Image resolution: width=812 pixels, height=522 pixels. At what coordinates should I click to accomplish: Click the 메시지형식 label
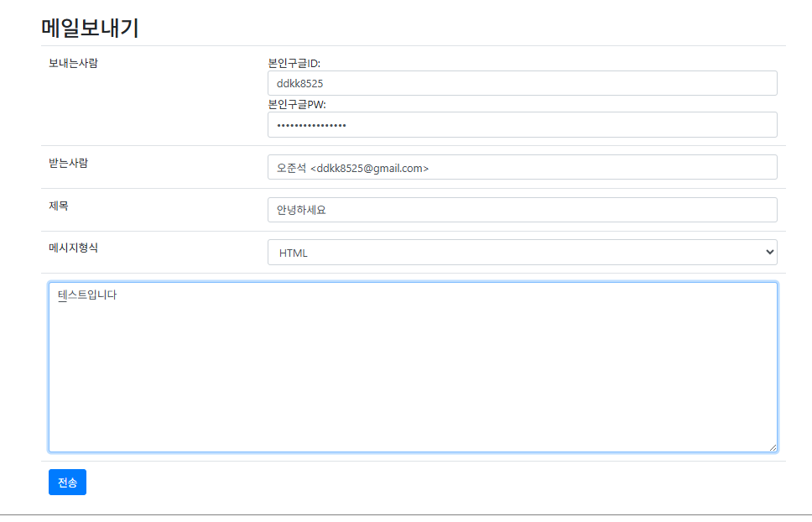point(73,248)
